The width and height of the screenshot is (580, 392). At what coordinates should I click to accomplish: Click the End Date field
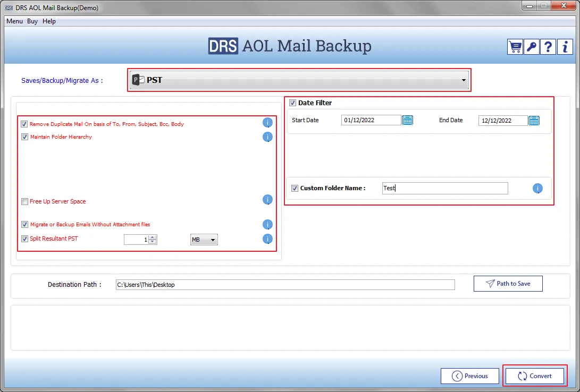click(503, 121)
